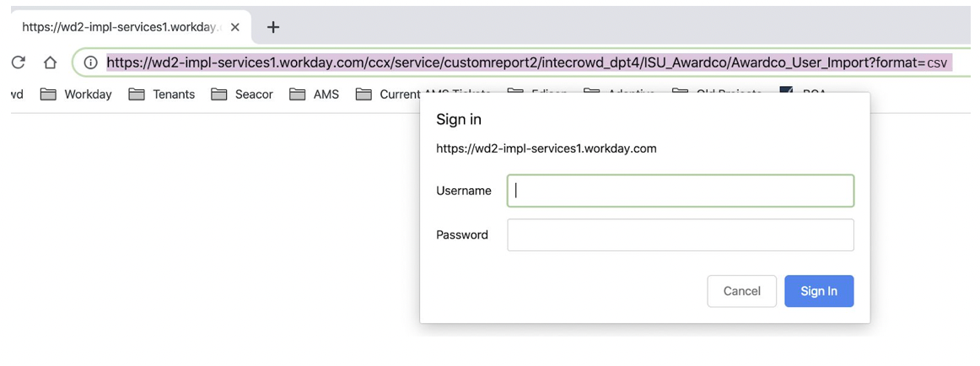This screenshot has height=366, width=980.
Task: Click the Username label in dialog
Action: tap(463, 191)
